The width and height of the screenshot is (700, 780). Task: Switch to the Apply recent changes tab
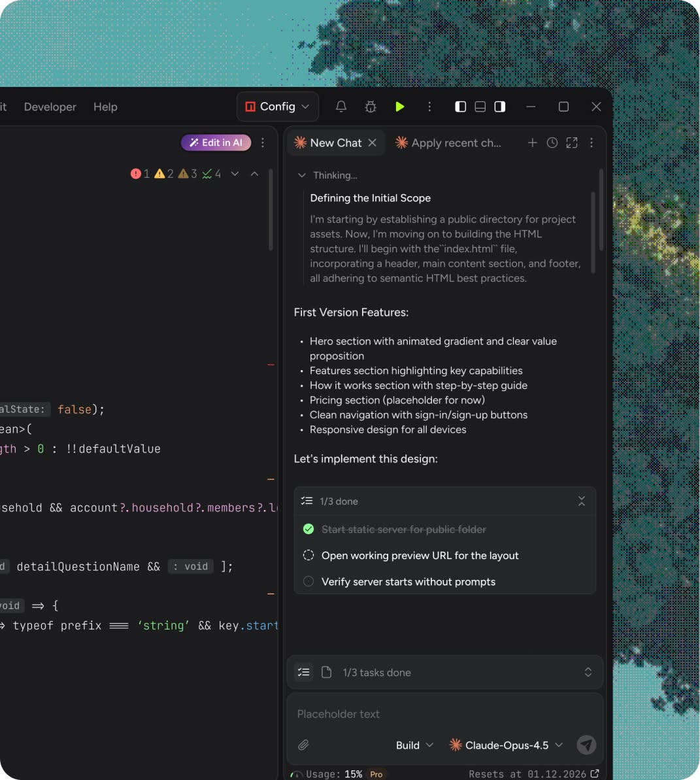449,143
